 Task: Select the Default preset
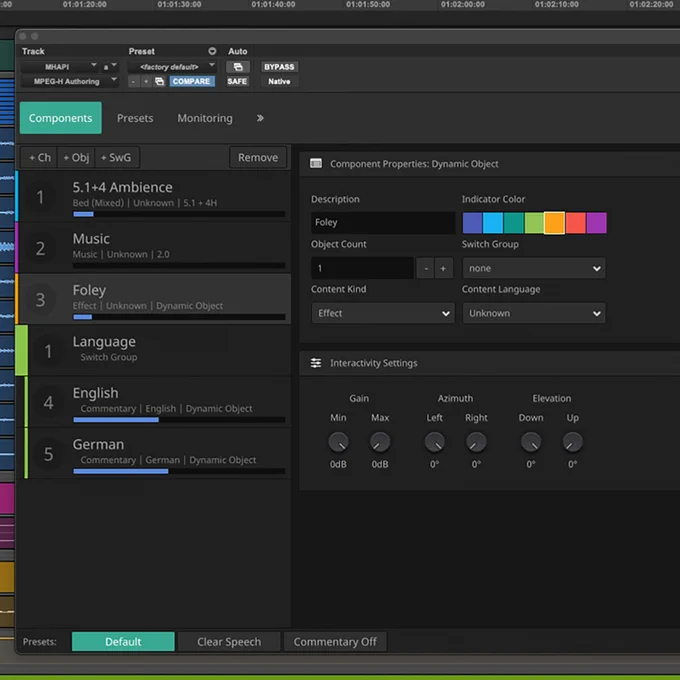pos(123,641)
